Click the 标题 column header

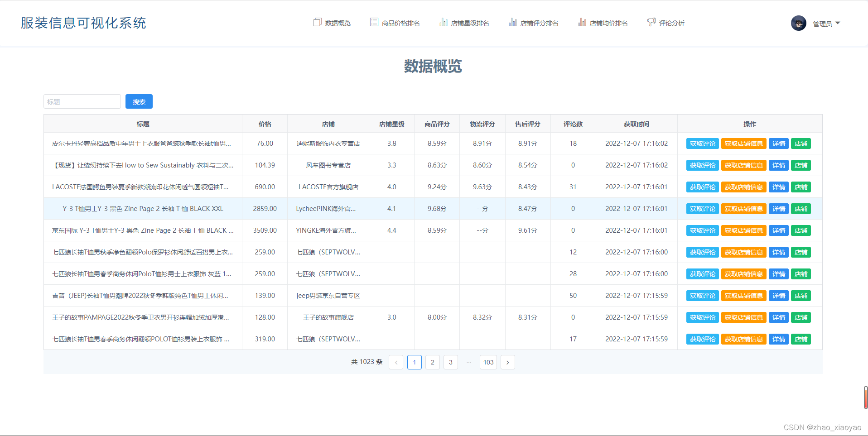[x=143, y=124]
